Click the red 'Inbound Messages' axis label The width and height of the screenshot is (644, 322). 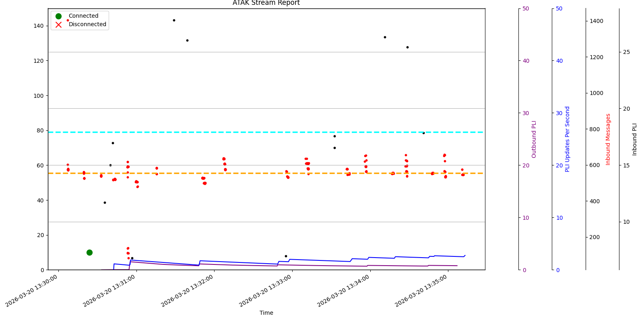[x=608, y=139]
